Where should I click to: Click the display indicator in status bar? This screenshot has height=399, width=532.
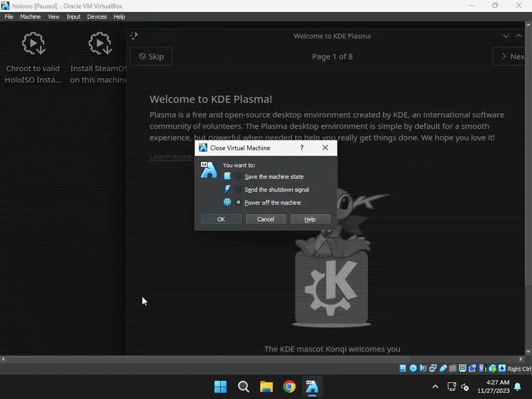pos(462,368)
